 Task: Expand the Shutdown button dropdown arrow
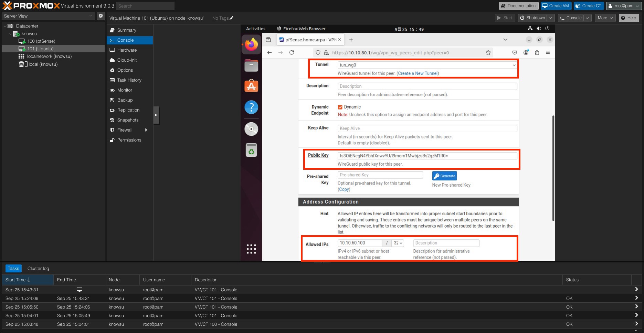pos(550,18)
